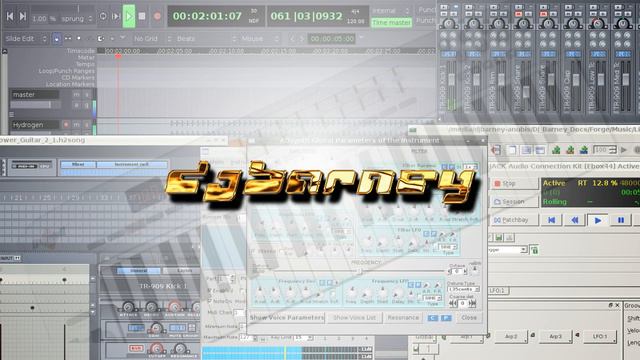Open the sprung shuttle mode dropdown
The width and height of the screenshot is (640, 360).
point(77,19)
